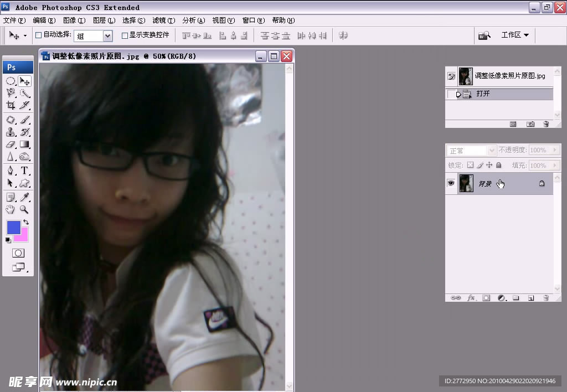This screenshot has width=567, height=392.
Task: Select the Zoom tool
Action: tap(24, 209)
